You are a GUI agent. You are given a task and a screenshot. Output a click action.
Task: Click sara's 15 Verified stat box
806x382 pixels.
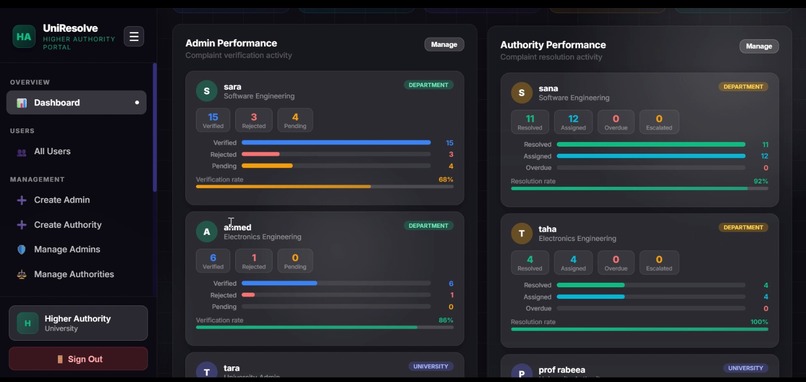pyautogui.click(x=213, y=120)
